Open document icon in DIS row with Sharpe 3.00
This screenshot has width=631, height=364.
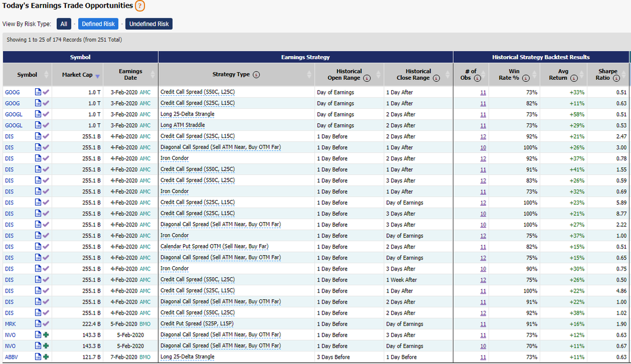point(38,148)
